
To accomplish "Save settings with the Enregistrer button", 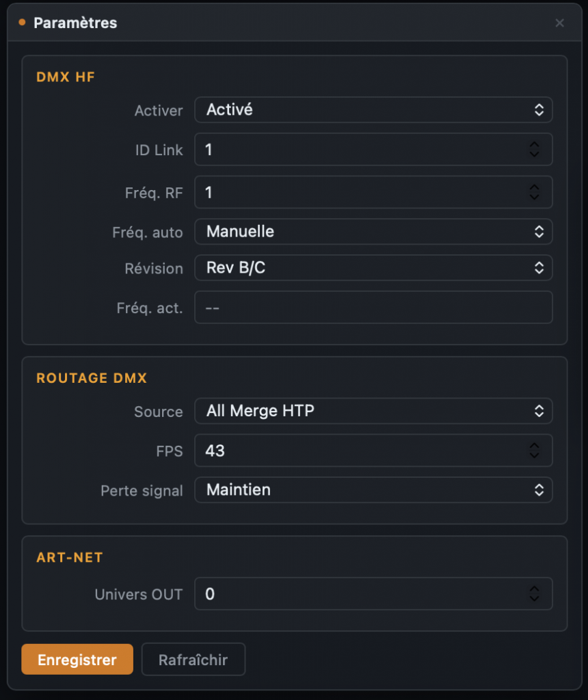I will tap(77, 660).
